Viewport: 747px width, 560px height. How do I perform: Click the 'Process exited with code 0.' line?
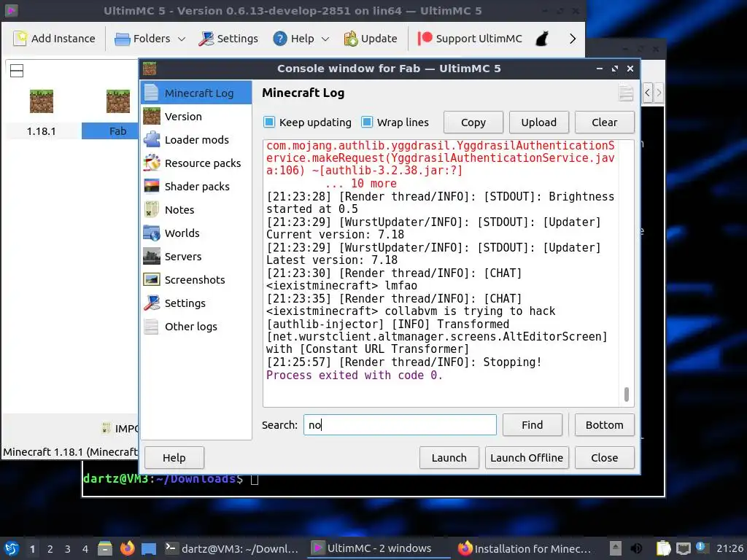click(x=354, y=376)
